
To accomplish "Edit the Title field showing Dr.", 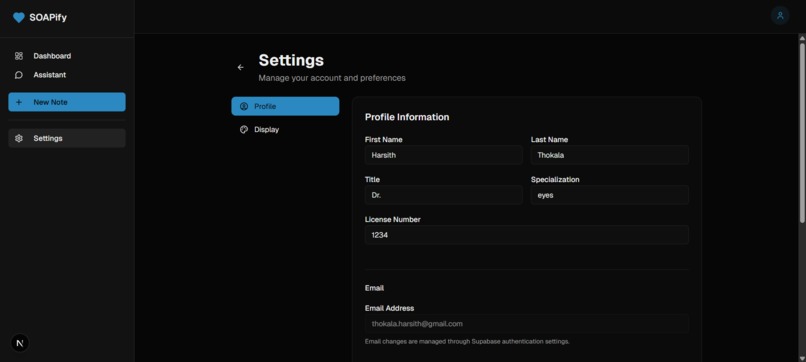I will tap(444, 195).
